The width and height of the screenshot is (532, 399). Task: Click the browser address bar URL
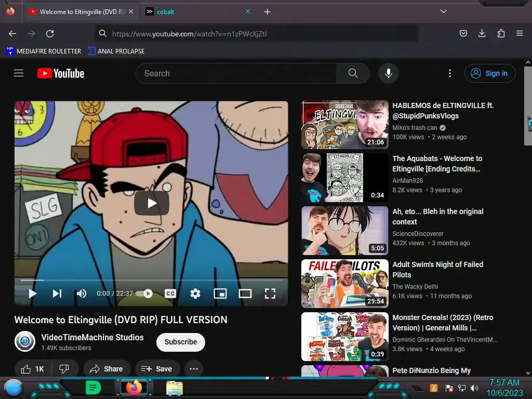[257, 34]
